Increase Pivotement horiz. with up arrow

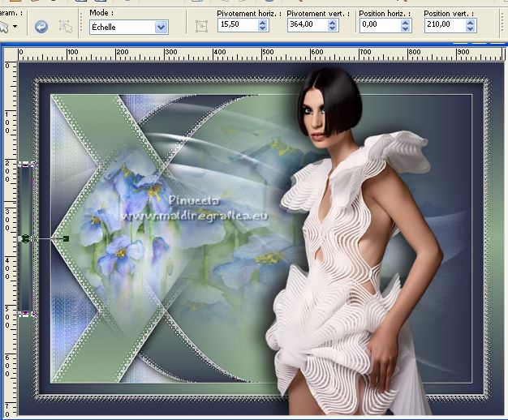(263, 22)
